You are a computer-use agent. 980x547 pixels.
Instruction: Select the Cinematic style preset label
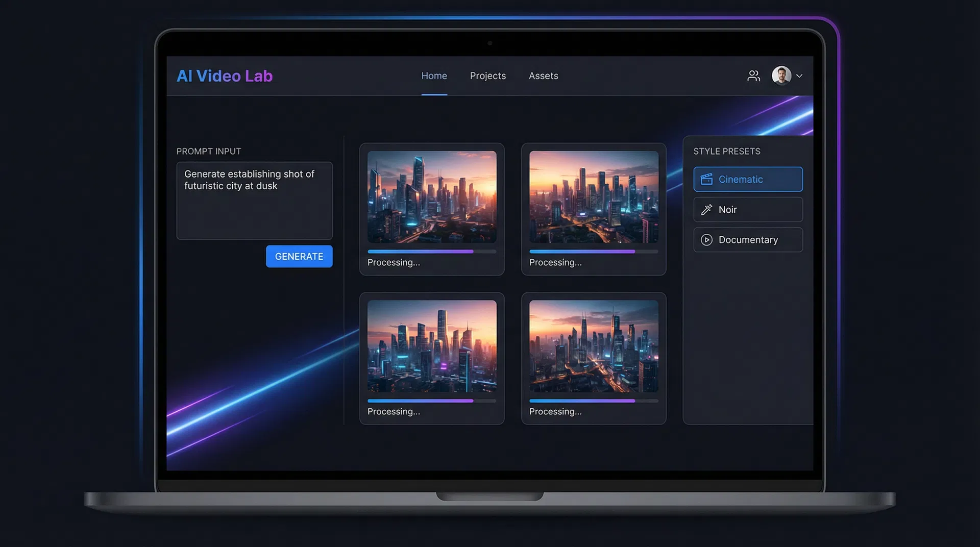pyautogui.click(x=740, y=180)
